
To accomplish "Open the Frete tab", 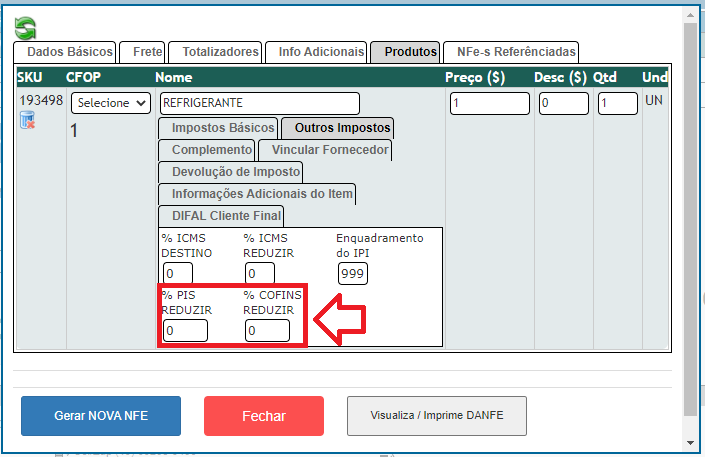I will pyautogui.click(x=143, y=52).
